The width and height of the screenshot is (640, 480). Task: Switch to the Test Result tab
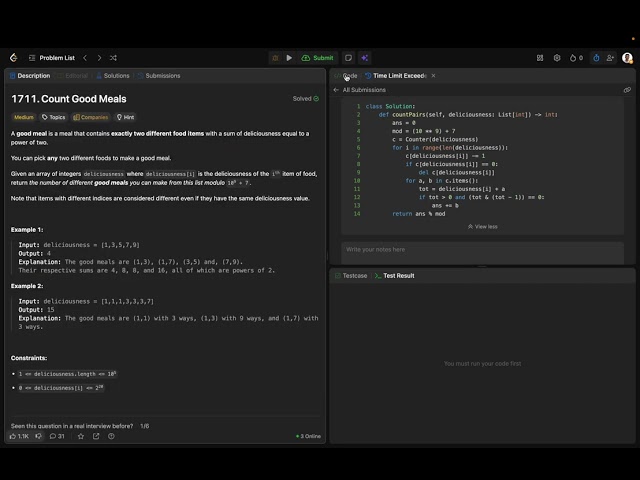pyautogui.click(x=394, y=276)
